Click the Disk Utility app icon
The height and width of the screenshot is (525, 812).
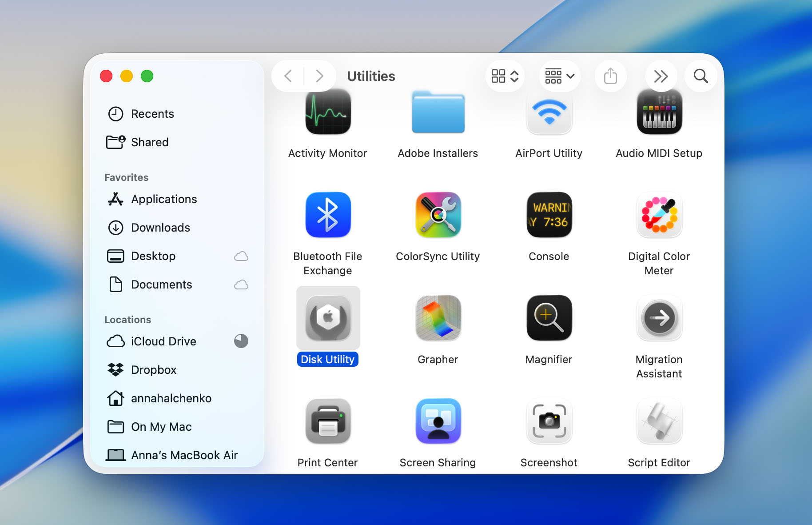328,318
